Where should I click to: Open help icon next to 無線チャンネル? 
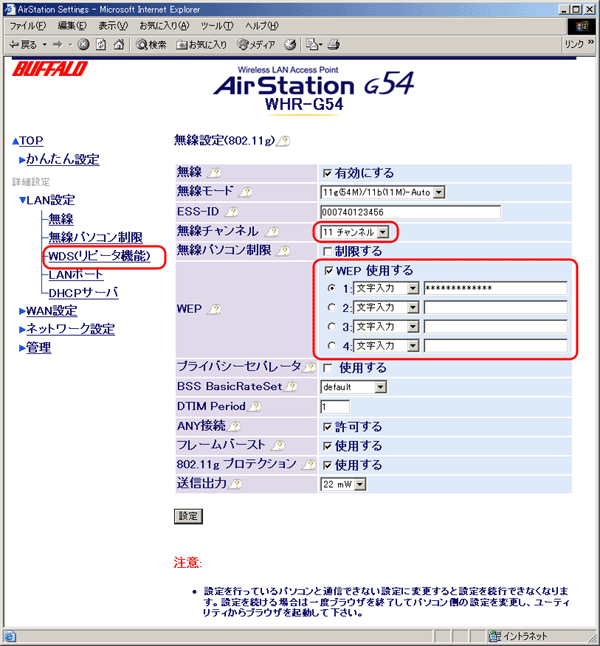272,232
